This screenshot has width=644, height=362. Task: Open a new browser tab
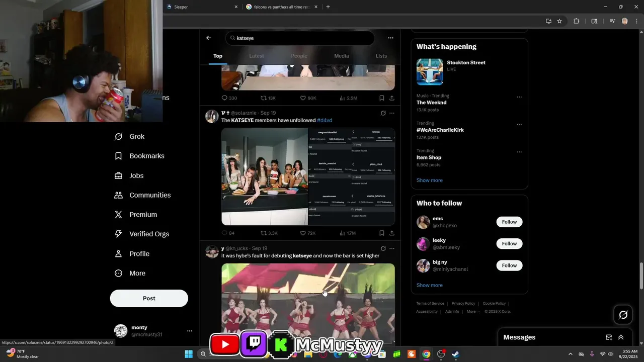328,7
